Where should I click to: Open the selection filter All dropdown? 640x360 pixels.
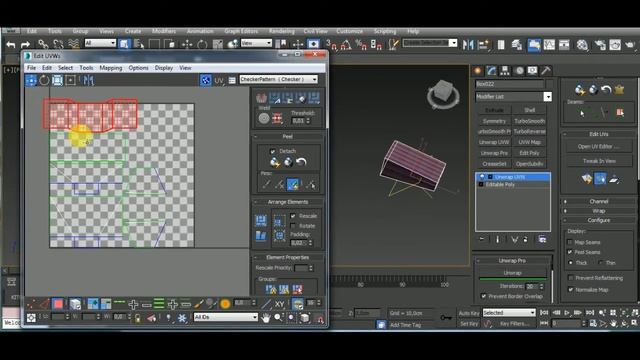click(100, 43)
